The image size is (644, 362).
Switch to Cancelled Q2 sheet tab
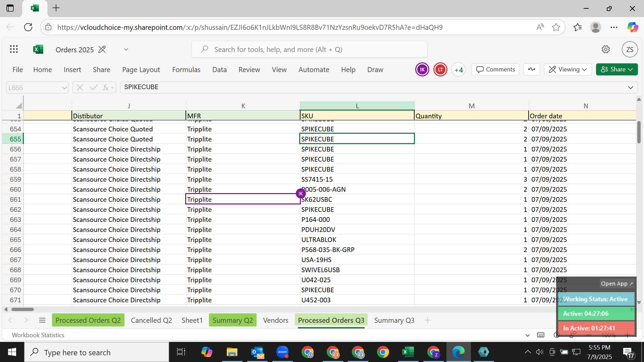pyautogui.click(x=151, y=320)
